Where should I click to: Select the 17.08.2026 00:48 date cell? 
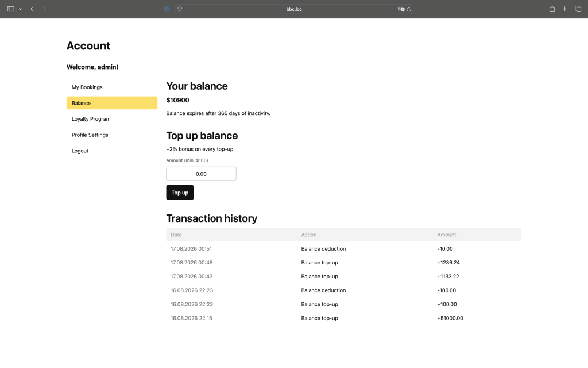(192, 262)
